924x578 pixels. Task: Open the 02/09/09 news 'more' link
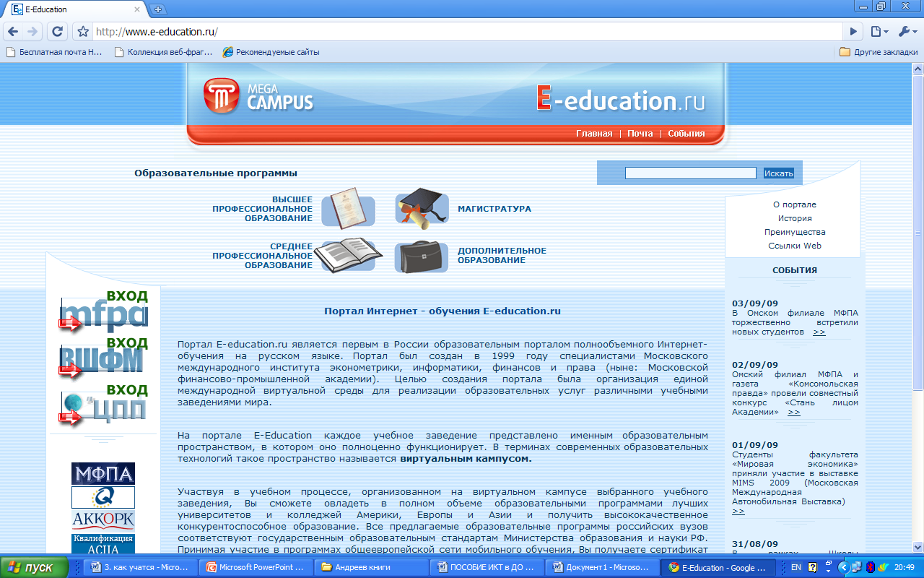click(794, 412)
